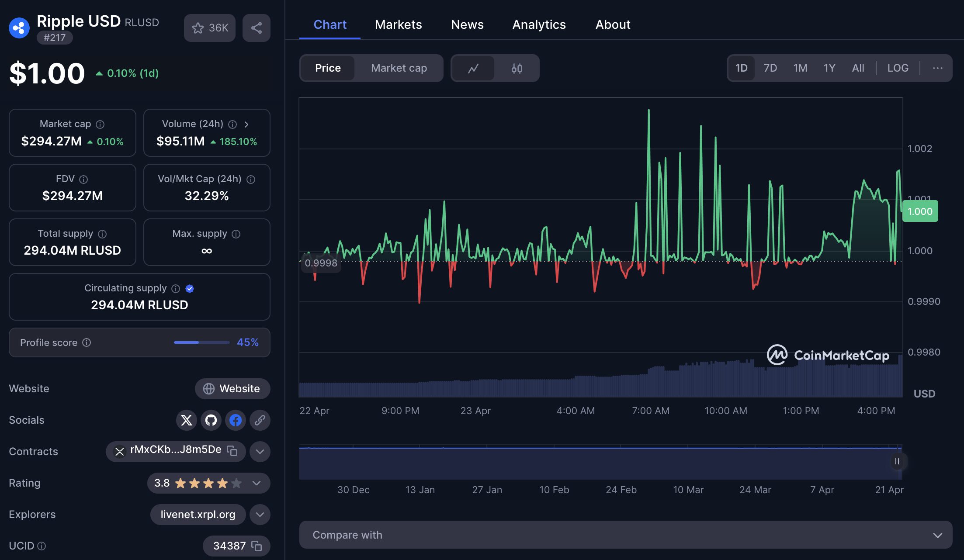The image size is (964, 560).
Task: Click Circulating supply info icon
Action: pos(176,289)
